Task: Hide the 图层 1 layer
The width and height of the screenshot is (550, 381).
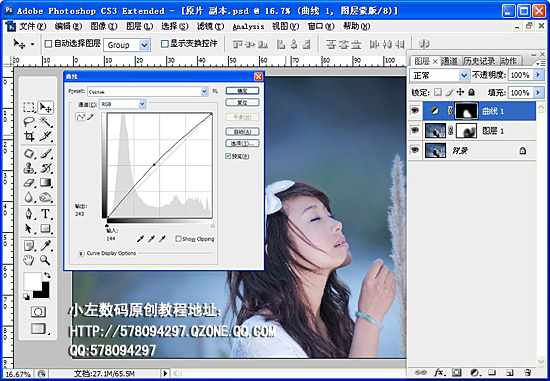Action: tap(415, 131)
